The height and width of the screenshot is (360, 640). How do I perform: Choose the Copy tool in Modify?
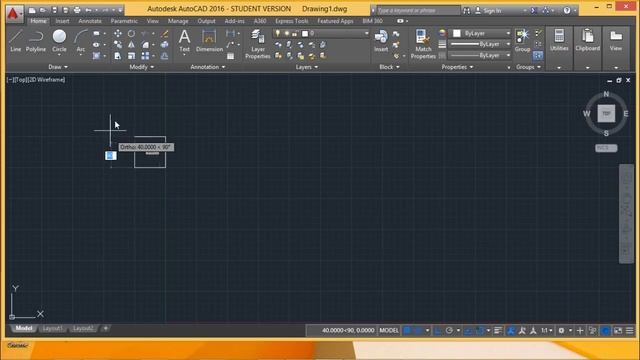pyautogui.click(x=118, y=44)
